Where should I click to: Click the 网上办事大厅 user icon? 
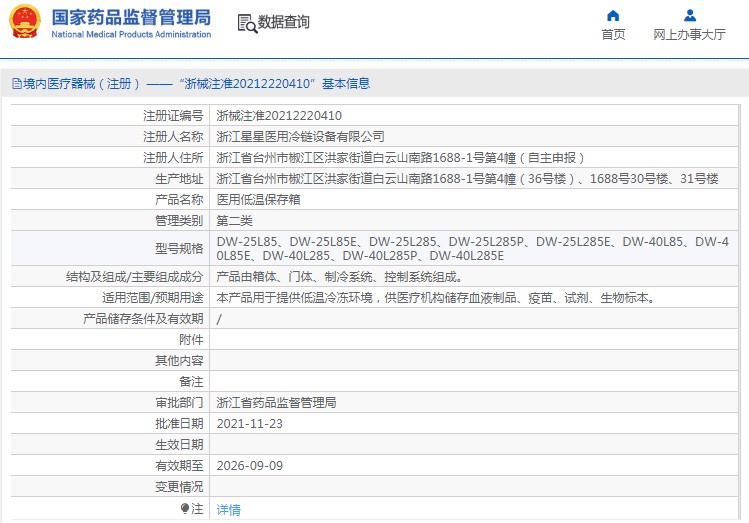[x=690, y=15]
